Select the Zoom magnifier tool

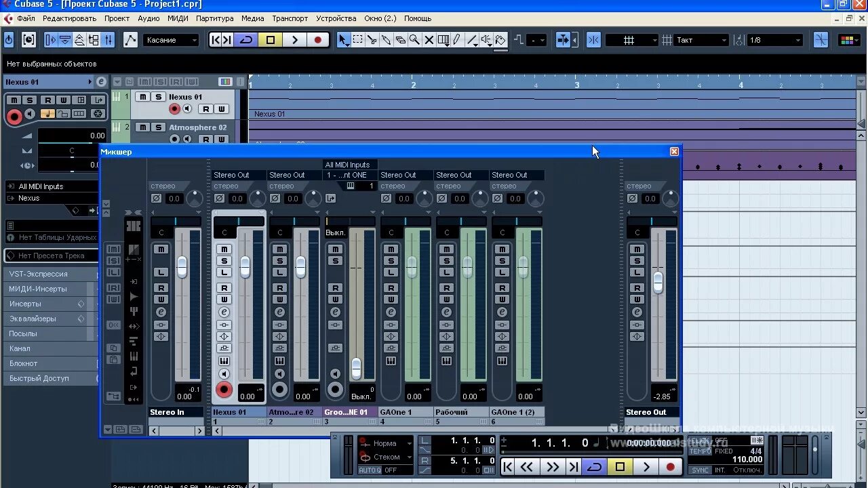tap(414, 40)
